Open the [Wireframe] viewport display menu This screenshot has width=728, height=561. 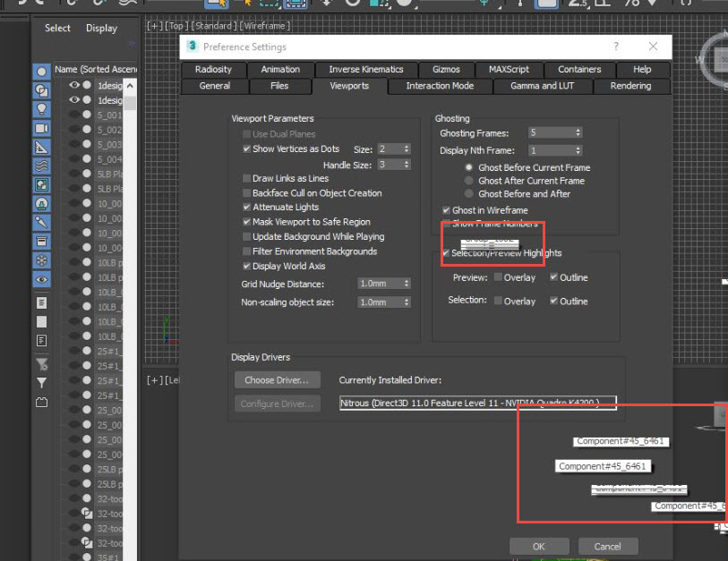pyautogui.click(x=265, y=26)
